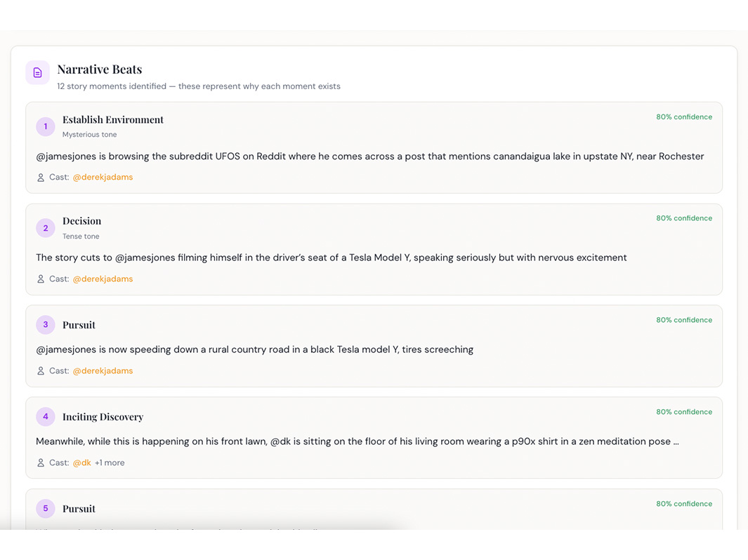Open @derekjadams cast link in beat 3
Viewport: 748px width, 560px height.
[103, 371]
